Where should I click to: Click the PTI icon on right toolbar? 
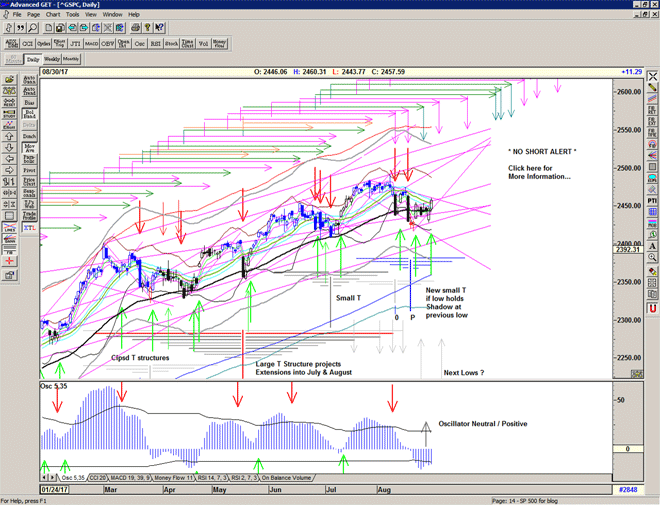(x=652, y=200)
